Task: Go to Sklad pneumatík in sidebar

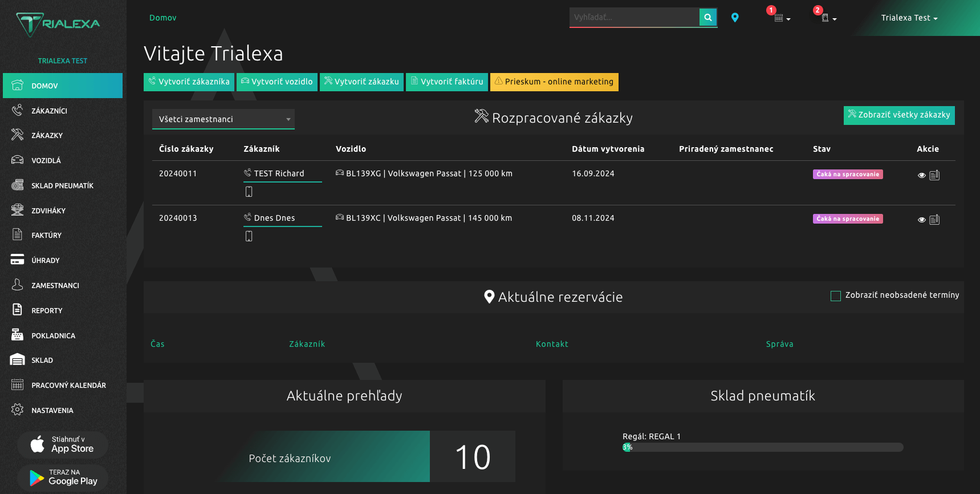Action: click(x=62, y=185)
